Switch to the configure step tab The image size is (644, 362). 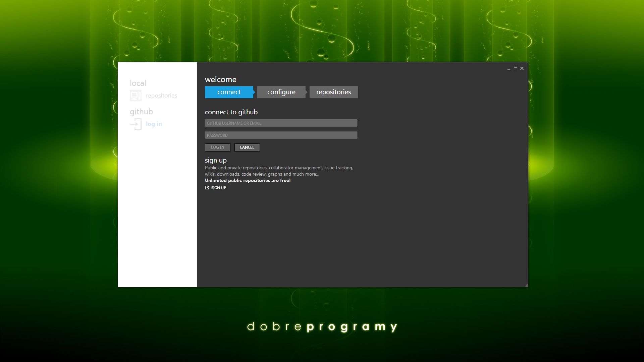click(281, 92)
